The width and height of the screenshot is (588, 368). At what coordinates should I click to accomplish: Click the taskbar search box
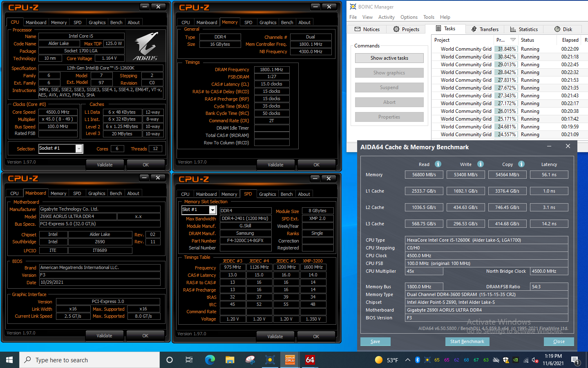89,360
